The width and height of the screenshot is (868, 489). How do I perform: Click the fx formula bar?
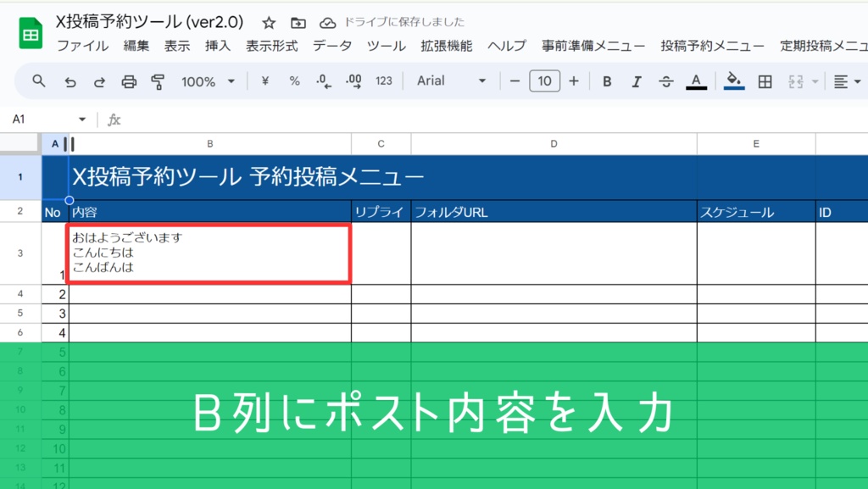[x=114, y=119]
